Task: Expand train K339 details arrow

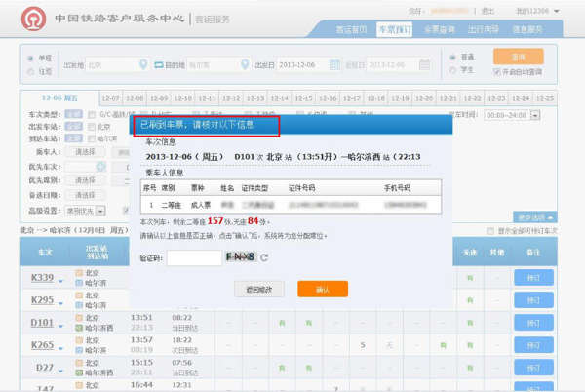Action: point(58,281)
